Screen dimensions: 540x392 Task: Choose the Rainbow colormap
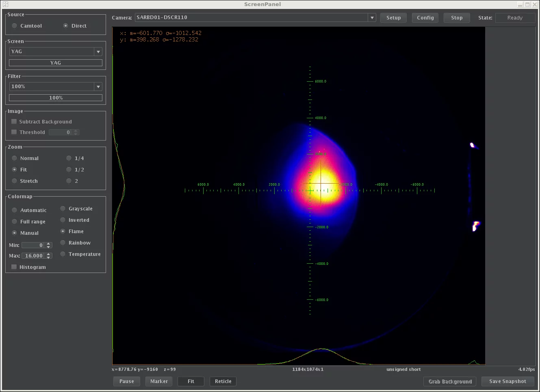(x=63, y=243)
